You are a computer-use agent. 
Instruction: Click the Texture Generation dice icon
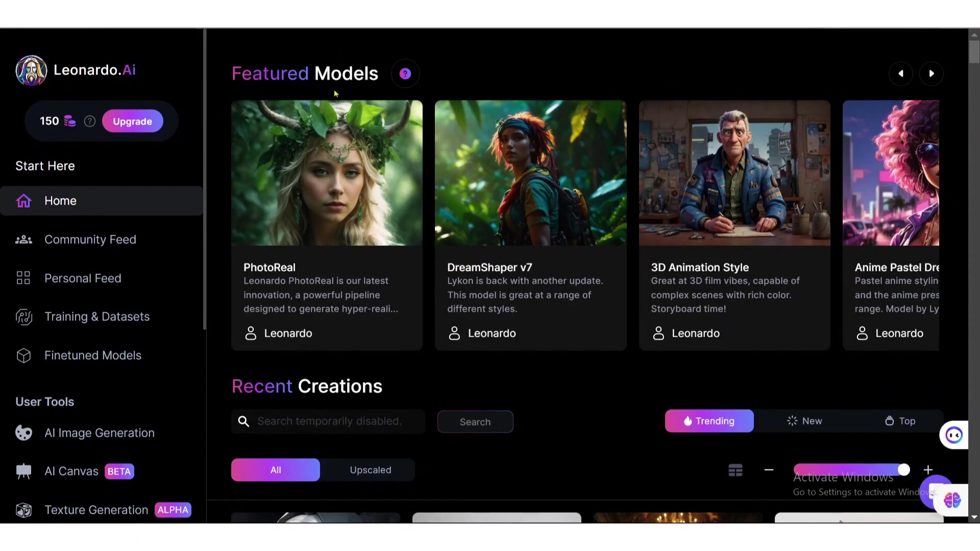[23, 510]
